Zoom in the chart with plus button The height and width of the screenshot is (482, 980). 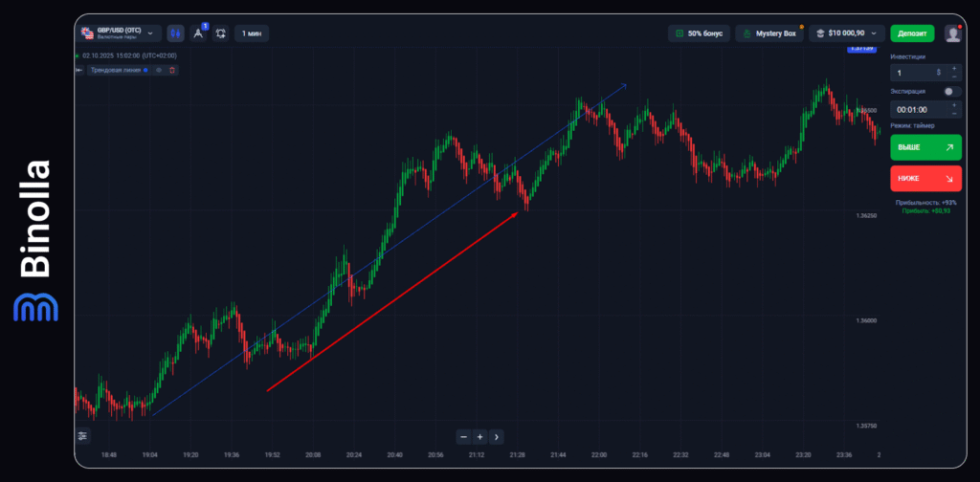479,436
